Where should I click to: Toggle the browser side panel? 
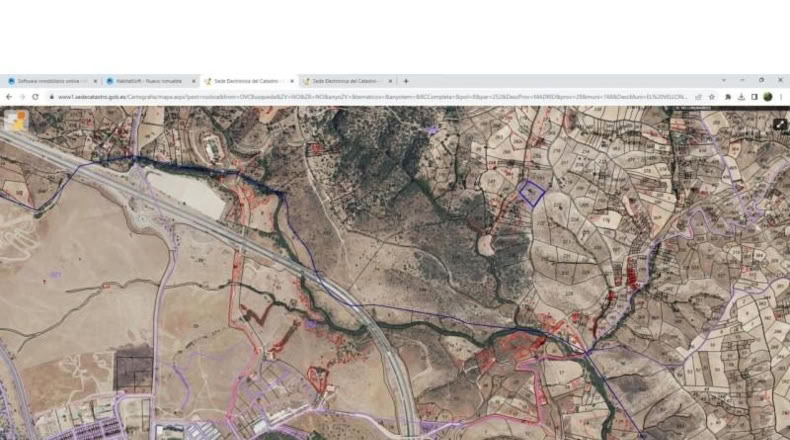[x=754, y=97]
